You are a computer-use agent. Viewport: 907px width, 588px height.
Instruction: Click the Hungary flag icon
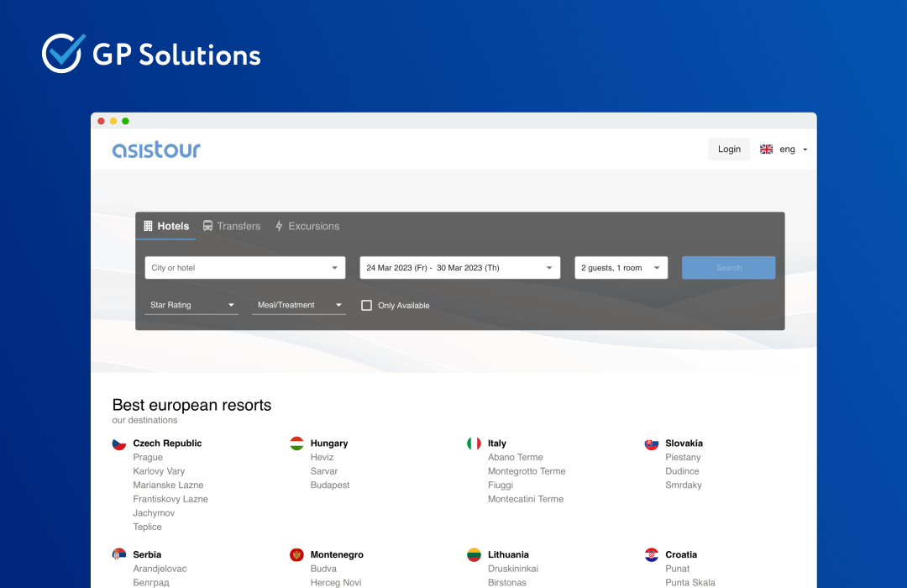[x=296, y=444]
